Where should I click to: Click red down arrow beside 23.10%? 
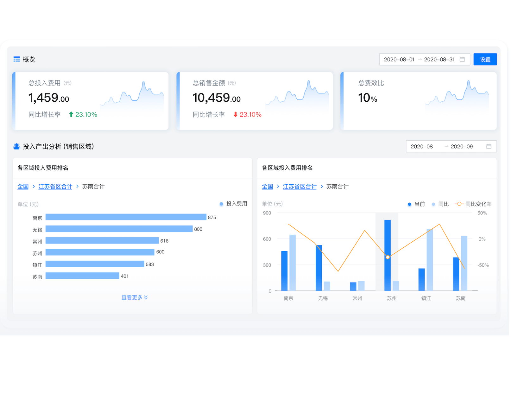pyautogui.click(x=236, y=114)
